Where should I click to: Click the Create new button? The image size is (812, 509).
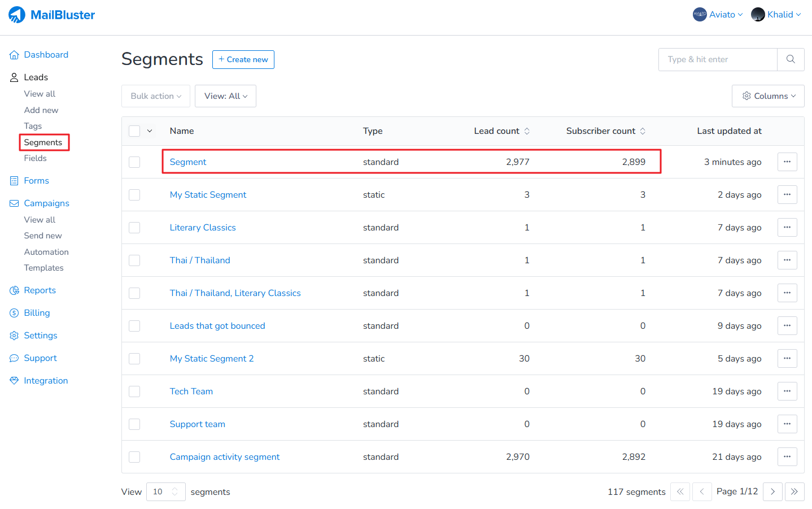243,59
